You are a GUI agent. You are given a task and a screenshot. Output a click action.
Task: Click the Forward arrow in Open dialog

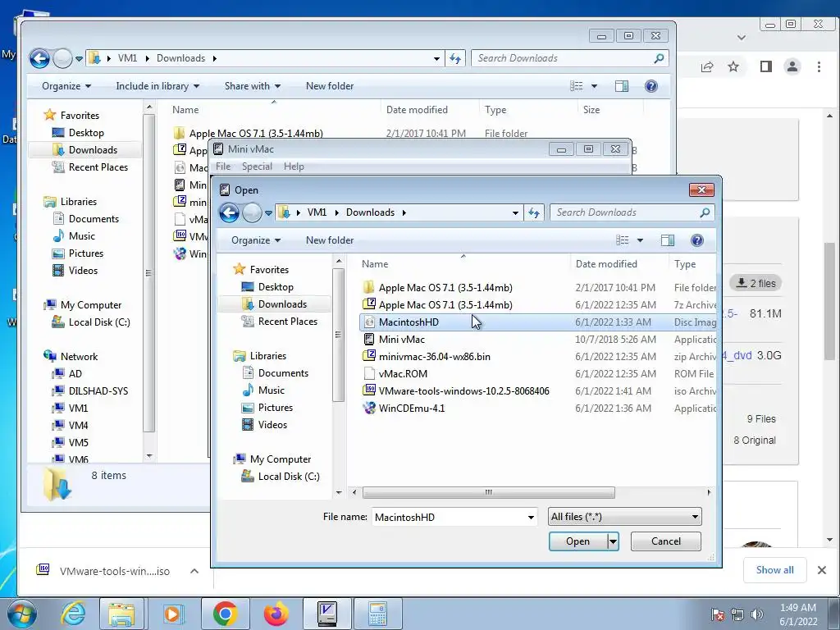tap(252, 212)
